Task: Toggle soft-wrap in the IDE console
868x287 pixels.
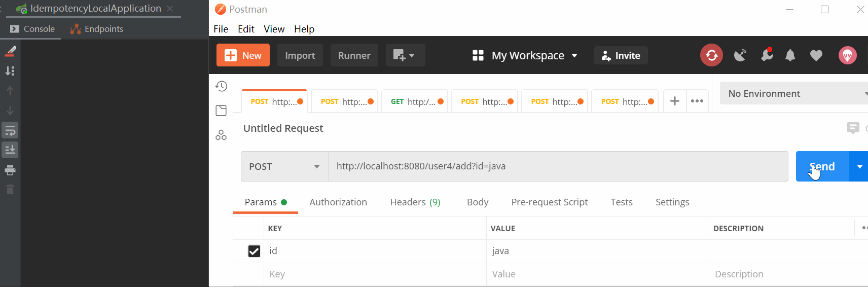Action: (x=10, y=130)
